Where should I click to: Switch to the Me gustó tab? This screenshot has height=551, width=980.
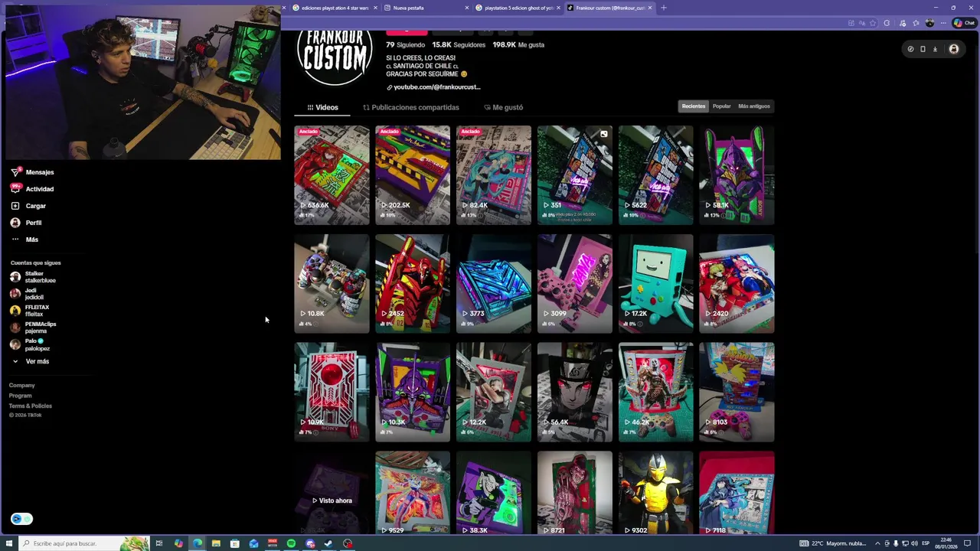(x=504, y=107)
